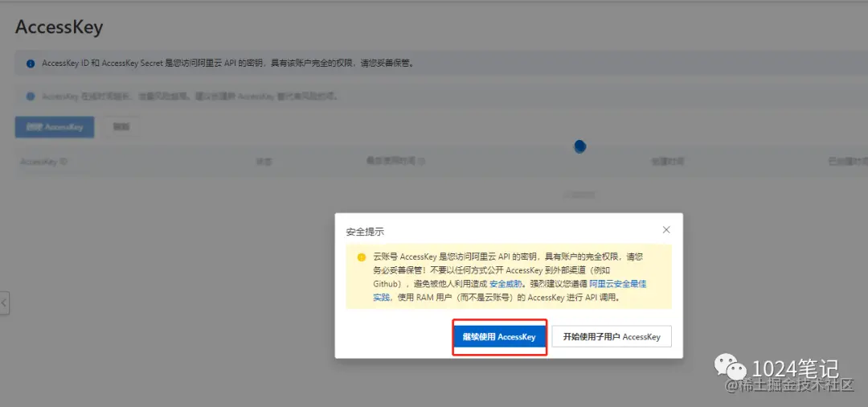This screenshot has height=407, width=868.
Task: Click the AccessKey page title
Action: [x=59, y=27]
